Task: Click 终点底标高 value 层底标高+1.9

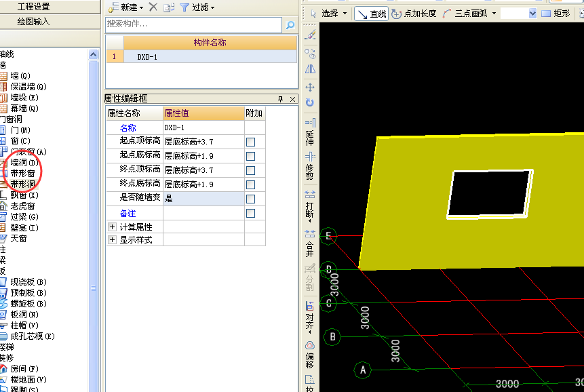Action: [x=203, y=184]
